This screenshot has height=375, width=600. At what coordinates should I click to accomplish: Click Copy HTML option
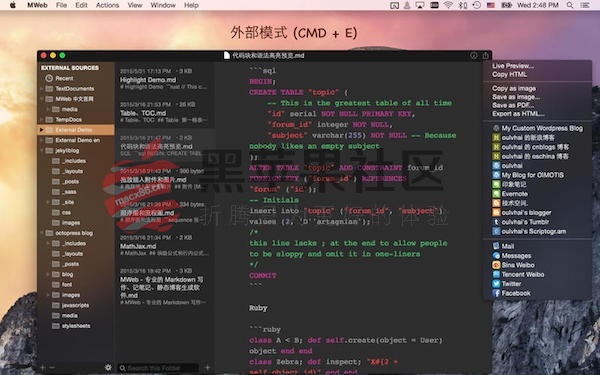pyautogui.click(x=509, y=74)
